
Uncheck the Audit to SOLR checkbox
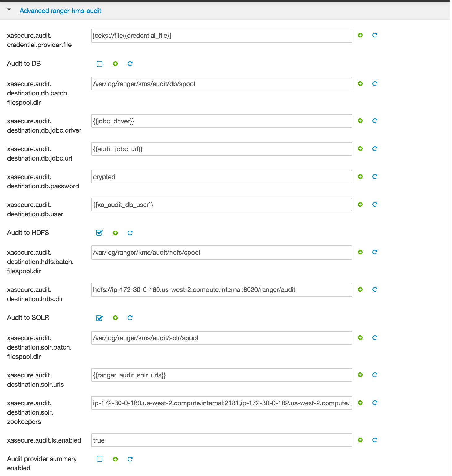99,318
